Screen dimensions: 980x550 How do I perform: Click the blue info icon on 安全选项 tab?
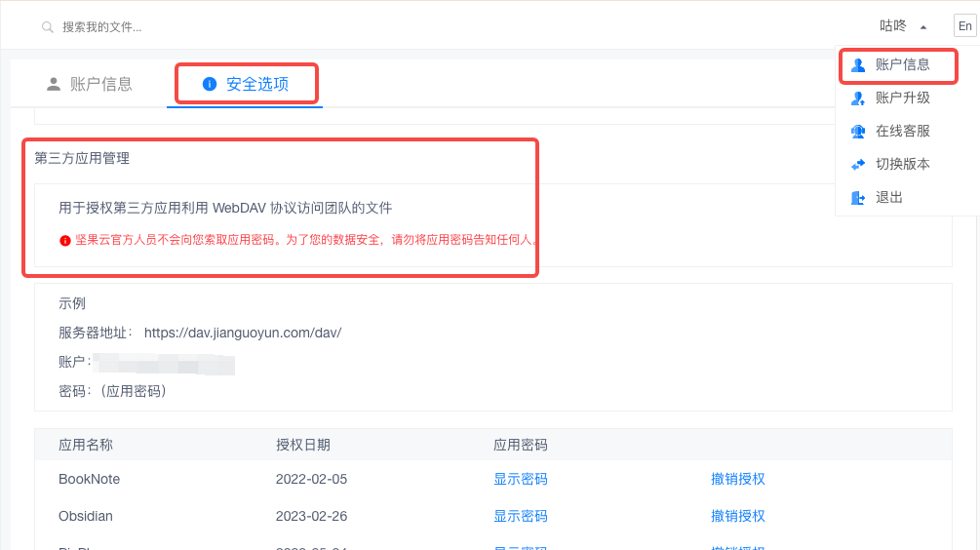tap(209, 84)
